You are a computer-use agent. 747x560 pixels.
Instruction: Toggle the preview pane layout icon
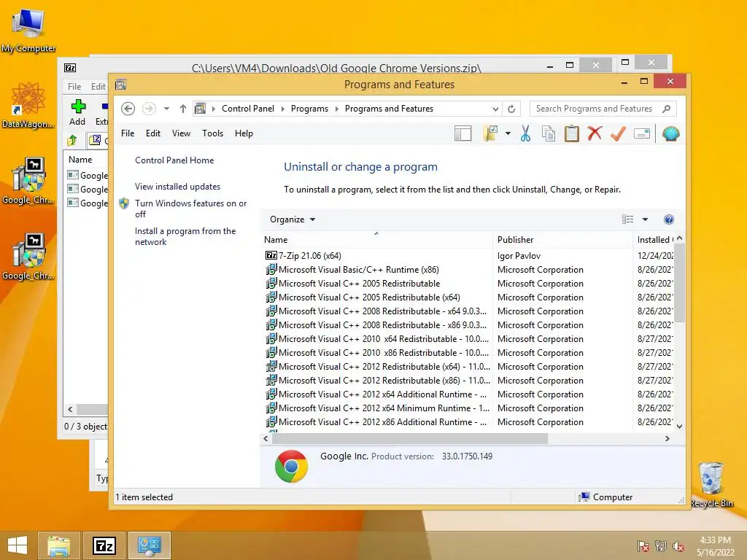coord(462,134)
